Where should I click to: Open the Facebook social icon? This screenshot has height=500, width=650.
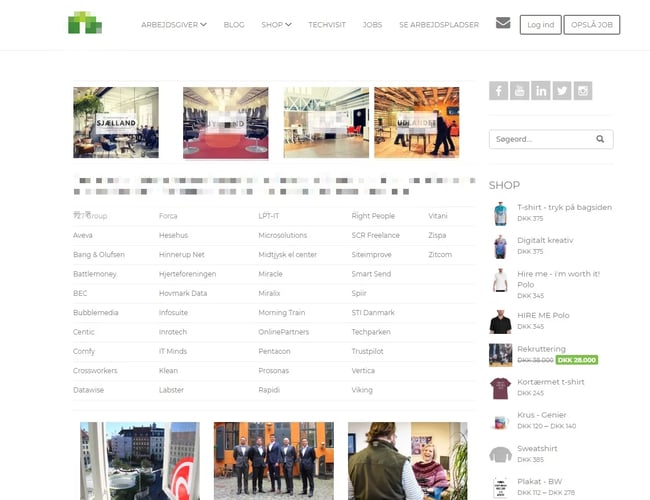pyautogui.click(x=498, y=91)
